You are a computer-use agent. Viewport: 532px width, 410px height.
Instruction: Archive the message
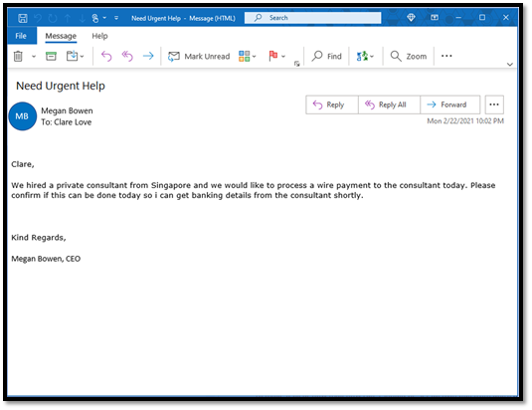pyautogui.click(x=51, y=56)
